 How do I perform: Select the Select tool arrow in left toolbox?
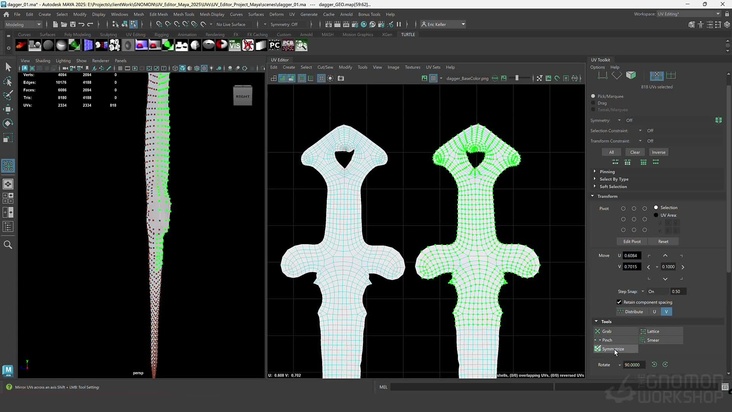(8, 67)
